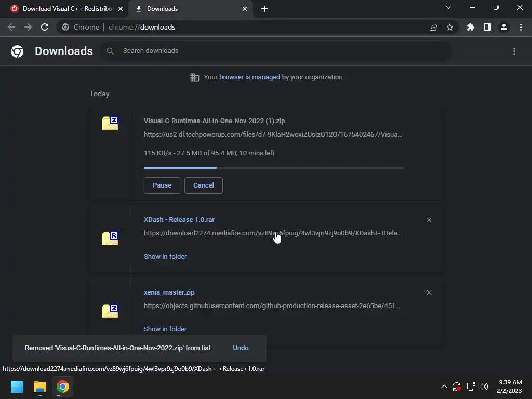Viewport: 532px width, 399px height.
Task: Close the Download Visual C++ Redistributable tab
Action: (x=121, y=9)
